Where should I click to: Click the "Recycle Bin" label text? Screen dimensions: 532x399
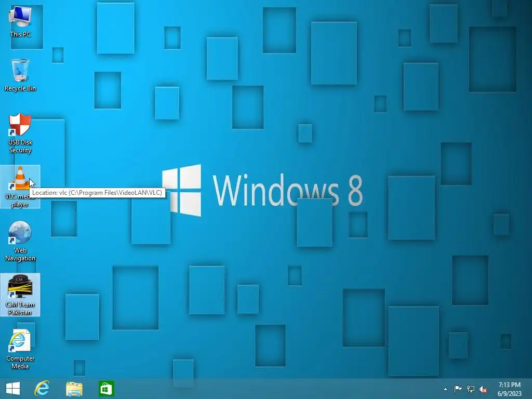20,88
